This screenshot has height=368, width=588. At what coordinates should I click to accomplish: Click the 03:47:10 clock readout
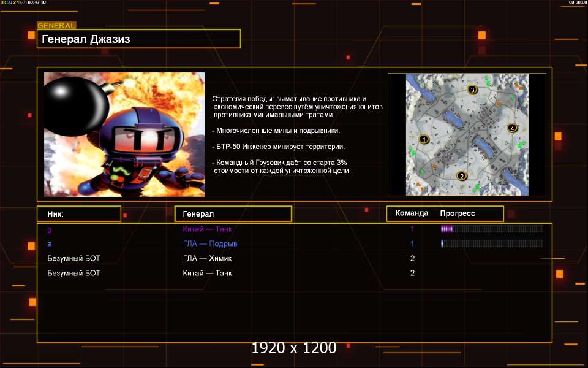[37, 2]
